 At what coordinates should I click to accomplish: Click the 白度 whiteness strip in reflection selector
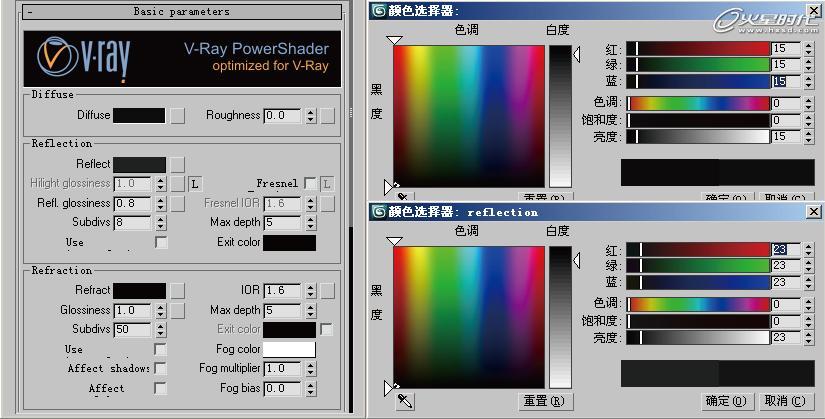point(560,317)
